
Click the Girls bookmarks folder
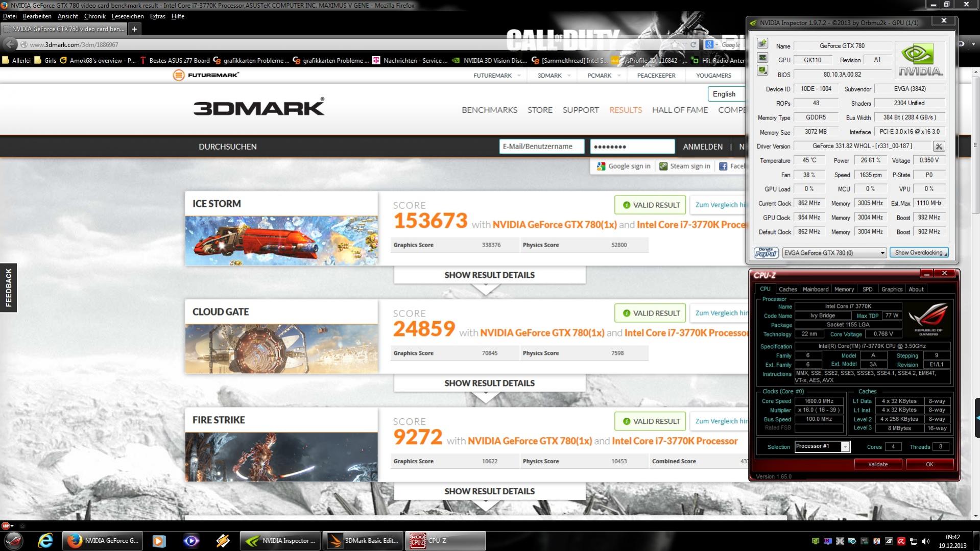tap(45, 60)
